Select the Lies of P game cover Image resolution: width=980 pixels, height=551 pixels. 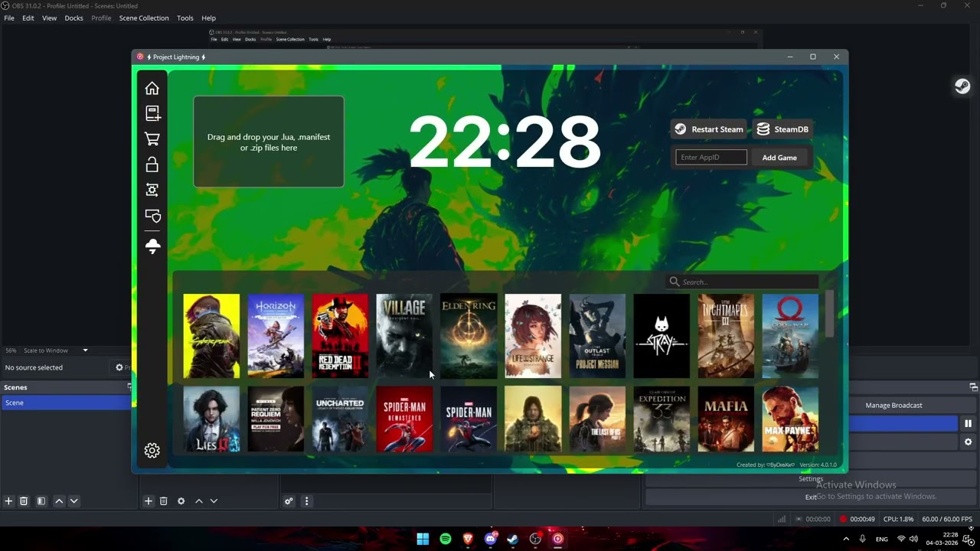(211, 419)
